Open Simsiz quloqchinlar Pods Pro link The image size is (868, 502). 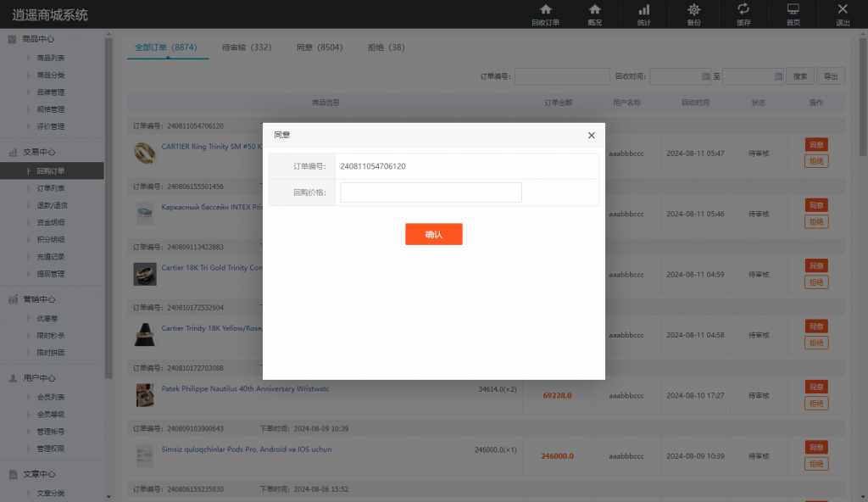click(247, 449)
